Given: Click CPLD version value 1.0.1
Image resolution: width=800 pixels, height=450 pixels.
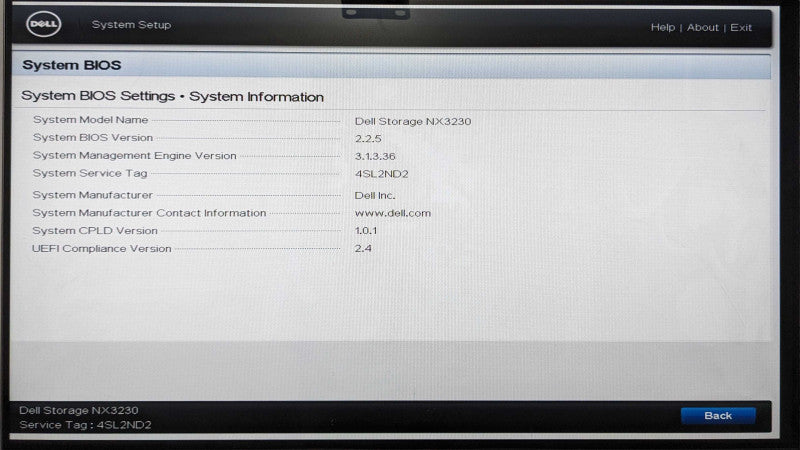Looking at the screenshot, I should pyautogui.click(x=366, y=231).
